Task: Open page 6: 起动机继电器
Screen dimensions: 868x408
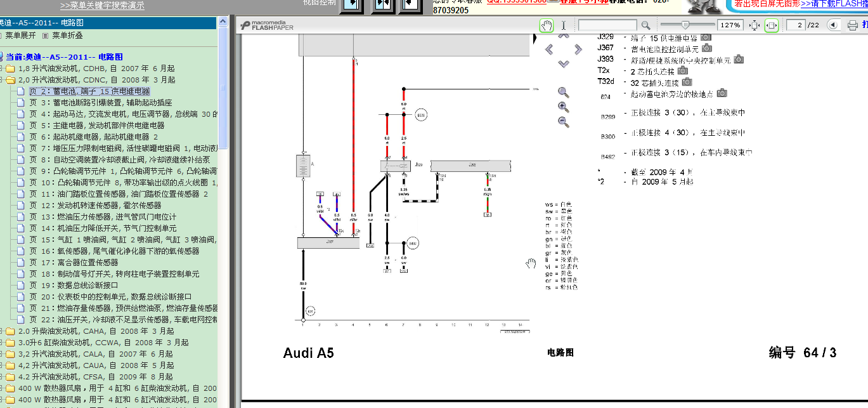Action: 93,137
